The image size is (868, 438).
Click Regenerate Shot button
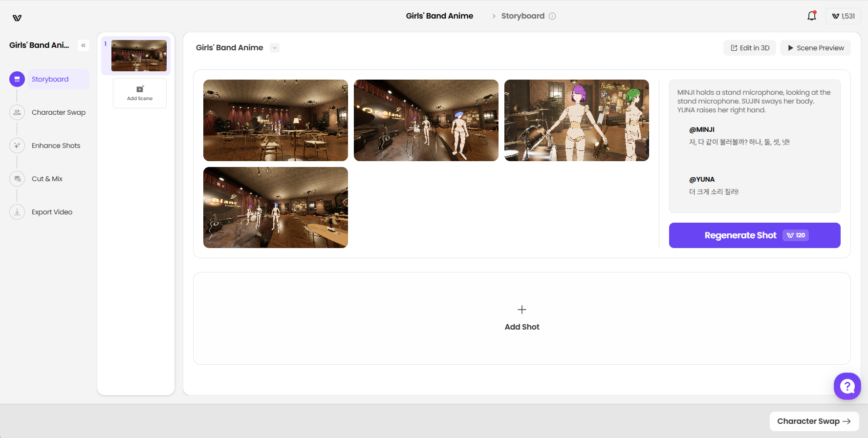pos(755,235)
